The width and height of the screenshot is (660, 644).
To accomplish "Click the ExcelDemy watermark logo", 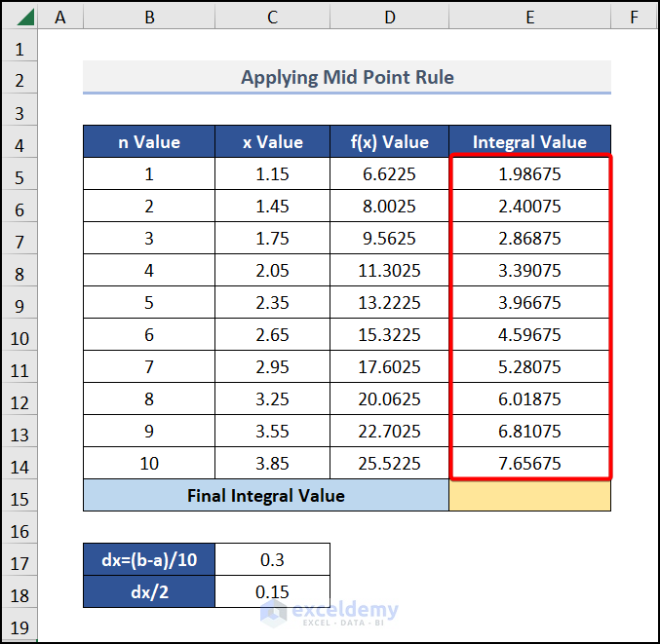I will tap(330, 611).
